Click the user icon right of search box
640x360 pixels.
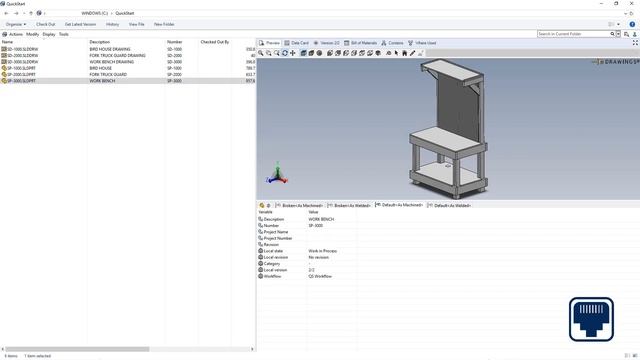[x=634, y=34]
